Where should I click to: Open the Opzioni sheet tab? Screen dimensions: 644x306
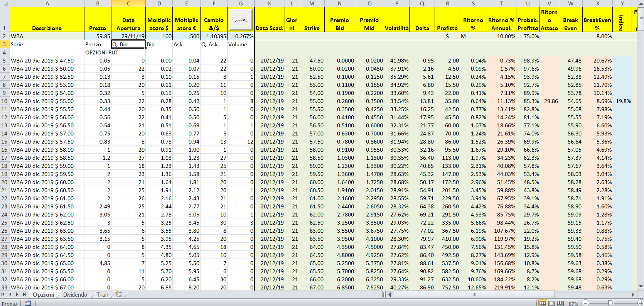pos(44,294)
